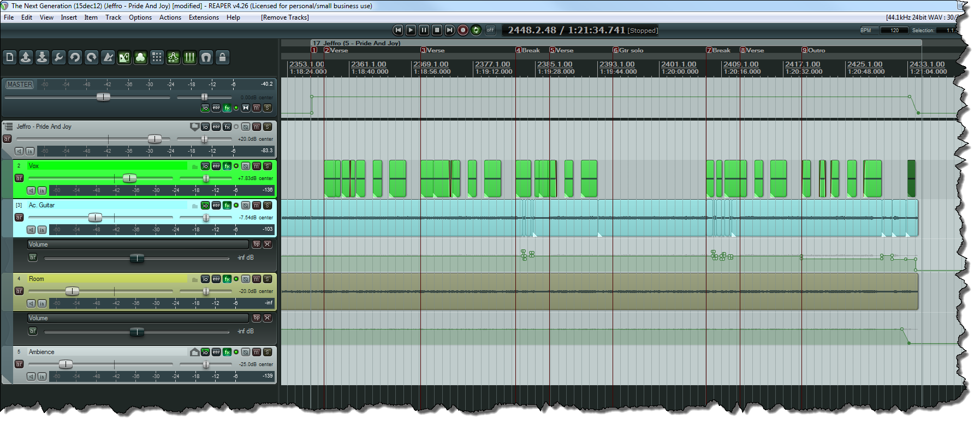Redo the action using the toolbar icon
Image resolution: width=980 pixels, height=425 pixels.
pyautogui.click(x=91, y=57)
